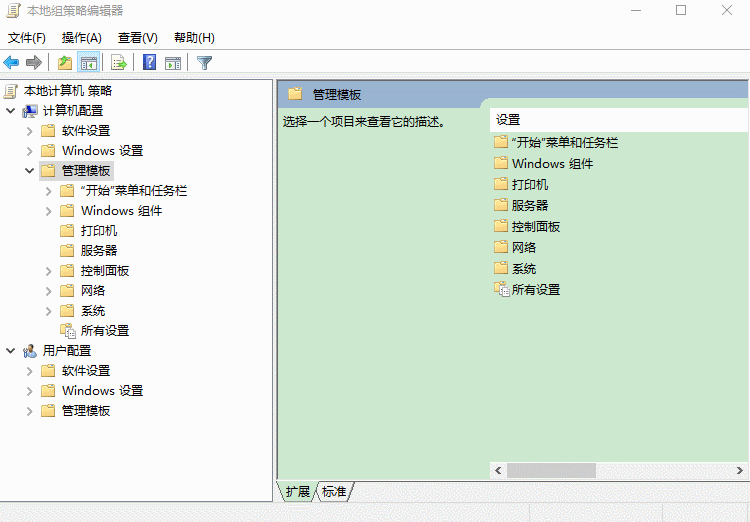This screenshot has height=522, width=750.
Task: Toggle the Show/Hide console tree icon
Action: [x=88, y=63]
